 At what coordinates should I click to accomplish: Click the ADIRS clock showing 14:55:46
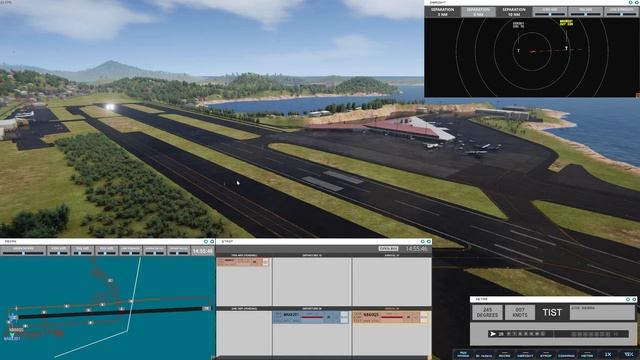[x=203, y=251]
